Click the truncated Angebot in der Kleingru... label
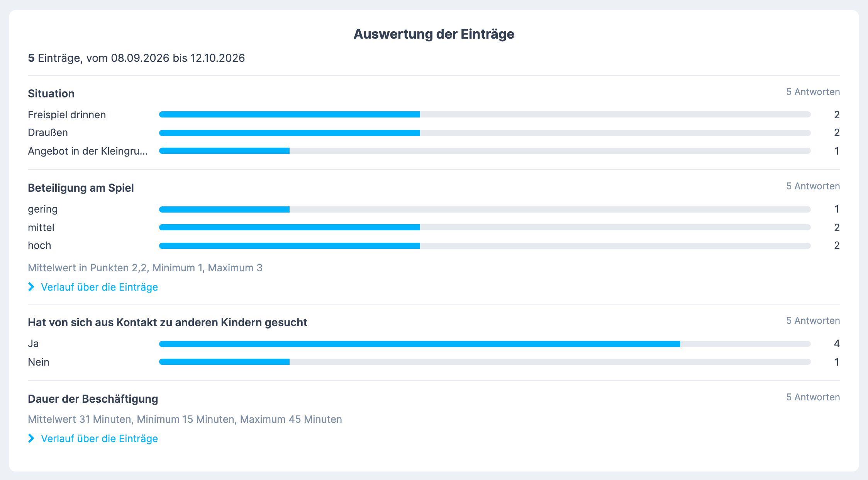The width and height of the screenshot is (868, 480). (88, 151)
